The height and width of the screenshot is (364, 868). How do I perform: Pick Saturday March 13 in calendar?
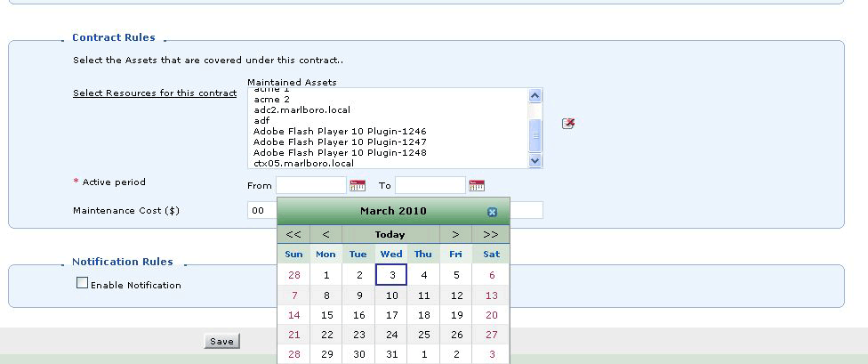tap(491, 295)
